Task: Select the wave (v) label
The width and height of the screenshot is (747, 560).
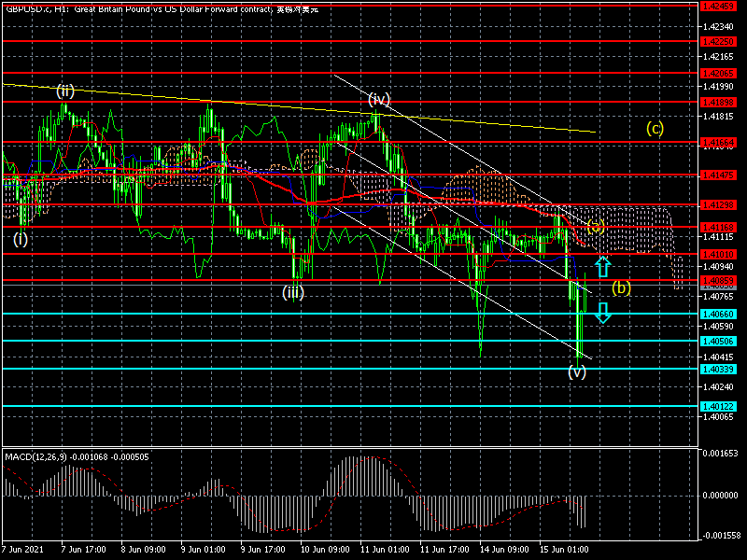Action: (x=577, y=371)
